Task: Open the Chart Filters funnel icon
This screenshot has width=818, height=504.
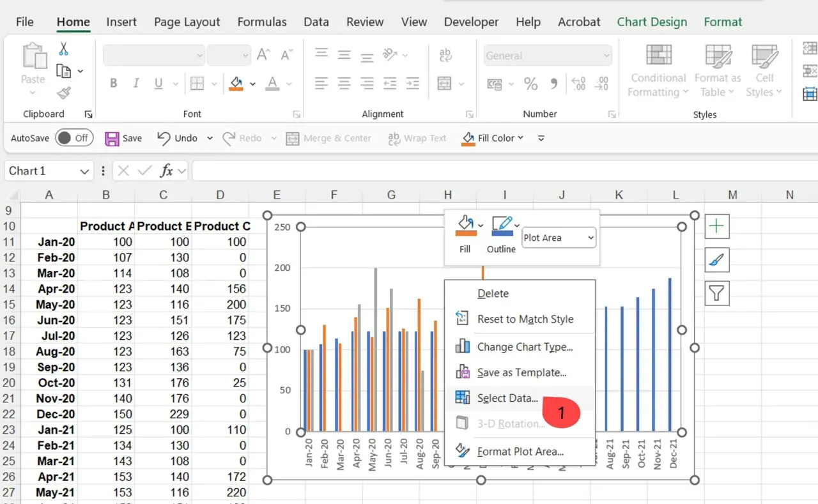Action: (717, 294)
